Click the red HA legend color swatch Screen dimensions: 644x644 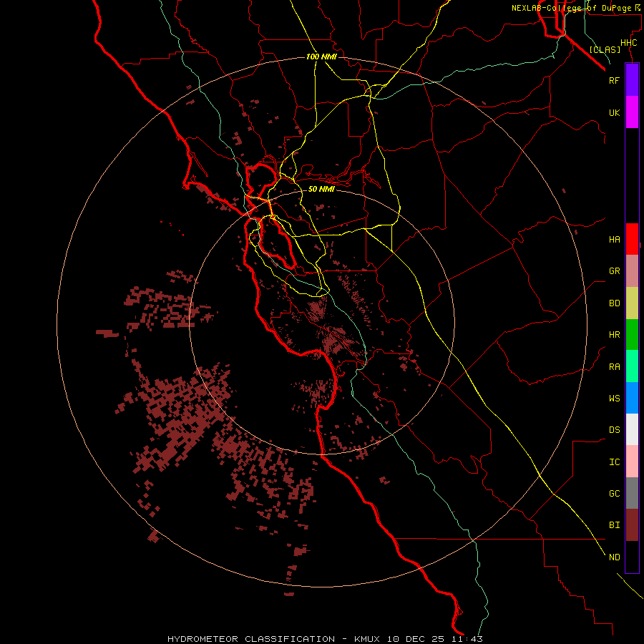(632, 239)
